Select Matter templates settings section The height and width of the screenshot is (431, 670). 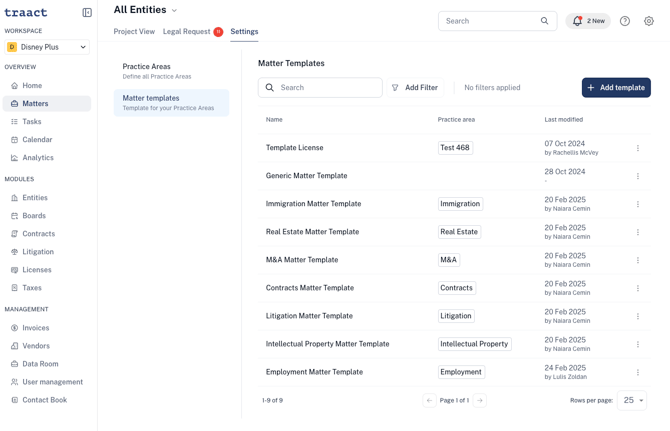(x=171, y=103)
